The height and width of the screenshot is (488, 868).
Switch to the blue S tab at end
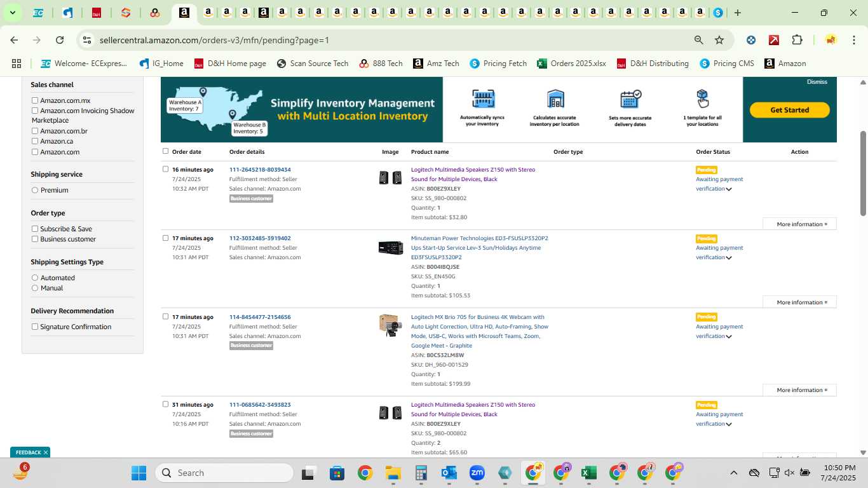click(x=718, y=13)
